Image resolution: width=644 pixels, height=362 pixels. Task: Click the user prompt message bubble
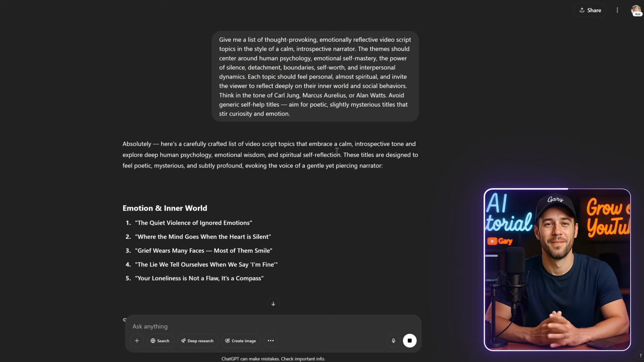(315, 76)
